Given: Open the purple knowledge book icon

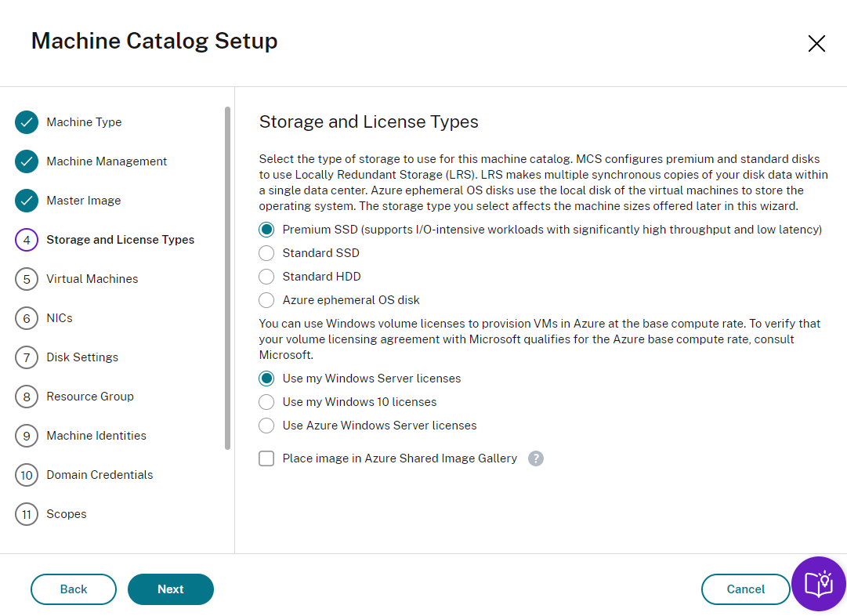Looking at the screenshot, I should tap(818, 584).
